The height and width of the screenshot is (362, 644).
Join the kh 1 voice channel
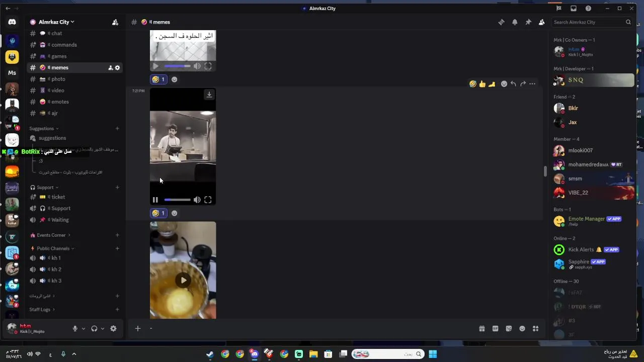coord(74,258)
